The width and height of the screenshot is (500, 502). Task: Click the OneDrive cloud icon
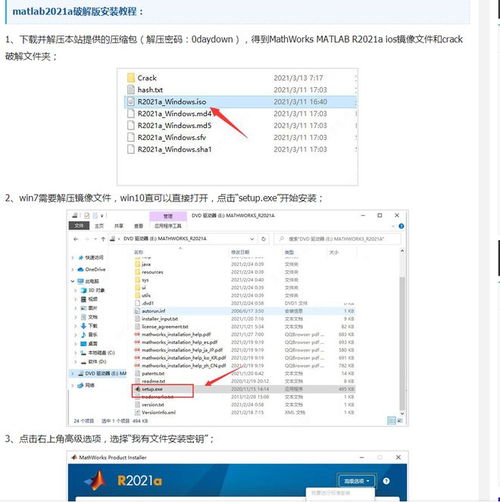[x=80, y=269]
